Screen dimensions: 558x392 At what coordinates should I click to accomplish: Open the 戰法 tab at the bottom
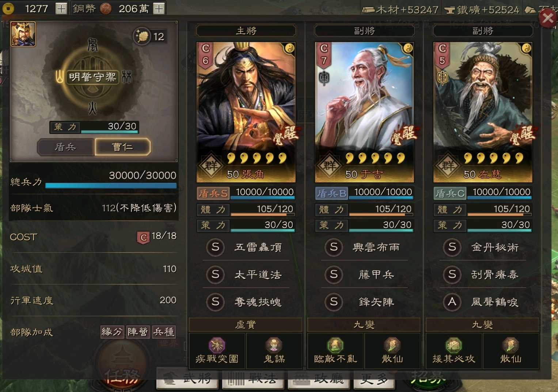pyautogui.click(x=254, y=379)
